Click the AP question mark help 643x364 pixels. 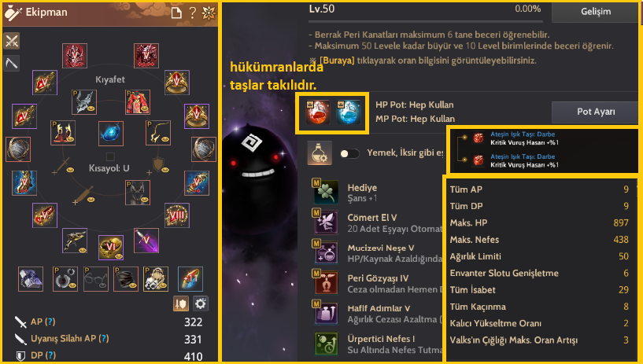click(x=50, y=322)
